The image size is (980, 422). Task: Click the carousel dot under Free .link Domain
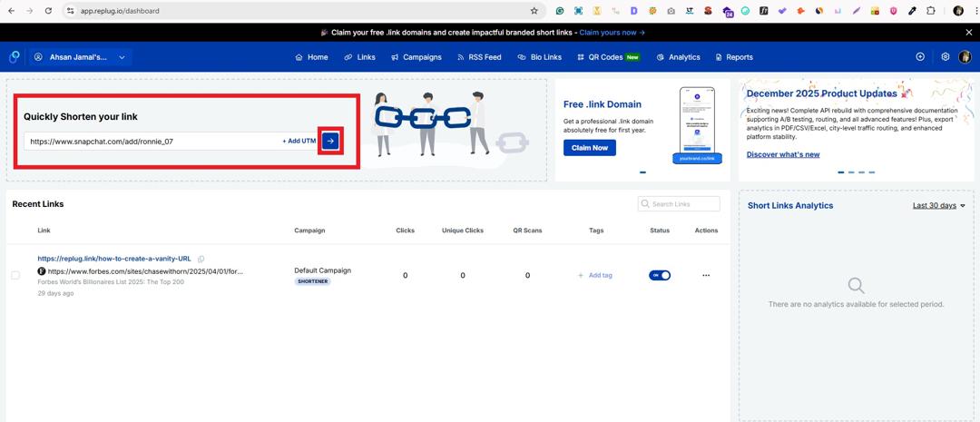[x=642, y=172]
